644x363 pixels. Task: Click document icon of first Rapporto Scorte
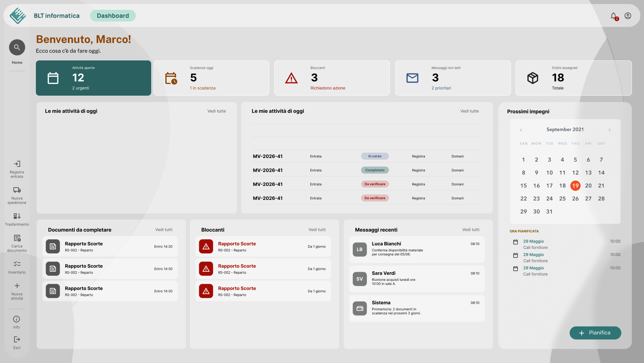tap(53, 247)
